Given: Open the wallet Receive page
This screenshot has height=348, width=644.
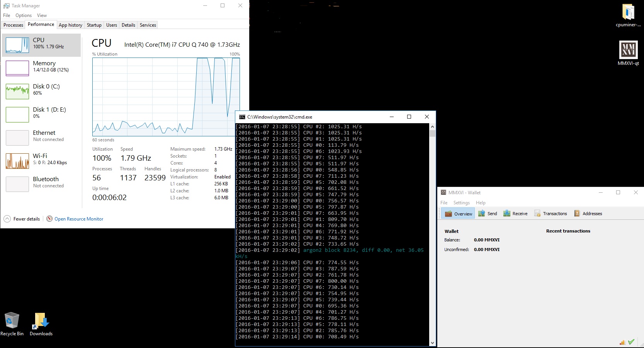Looking at the screenshot, I should [515, 214].
